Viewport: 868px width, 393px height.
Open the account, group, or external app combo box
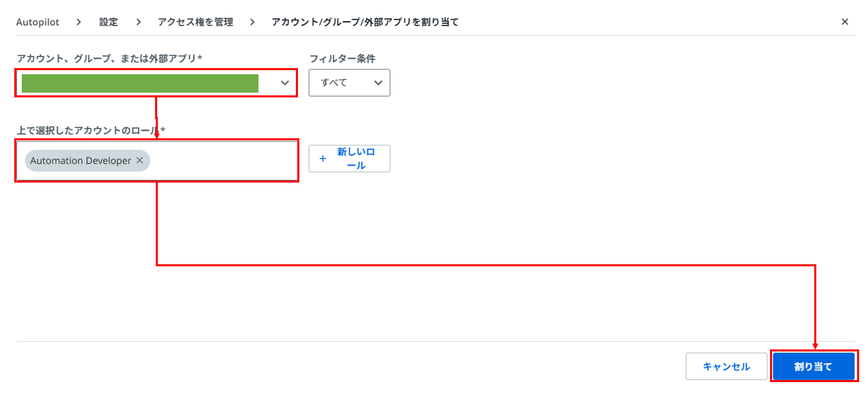(x=156, y=83)
